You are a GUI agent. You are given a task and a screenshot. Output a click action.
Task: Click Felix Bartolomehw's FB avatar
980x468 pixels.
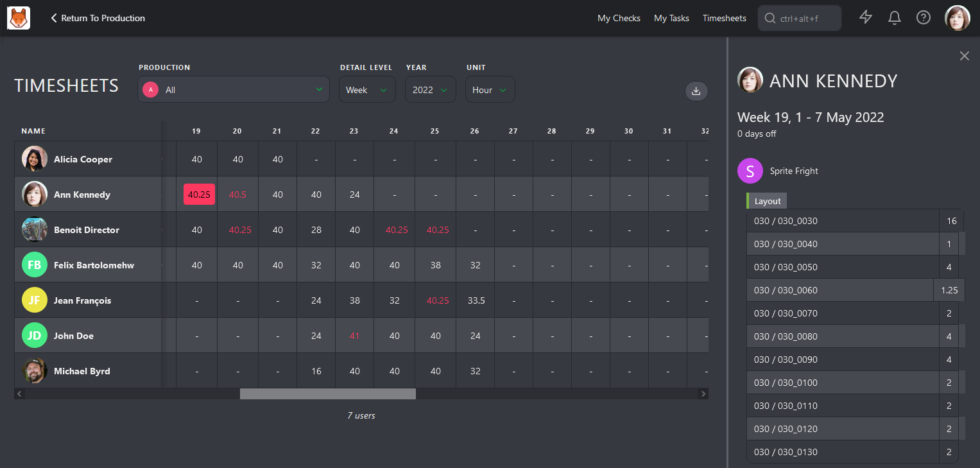click(x=35, y=264)
